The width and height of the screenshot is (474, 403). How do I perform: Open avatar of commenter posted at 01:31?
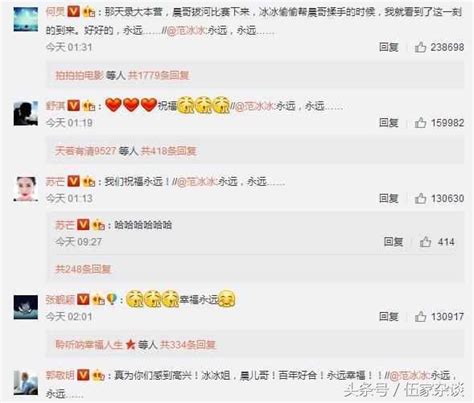26,19
